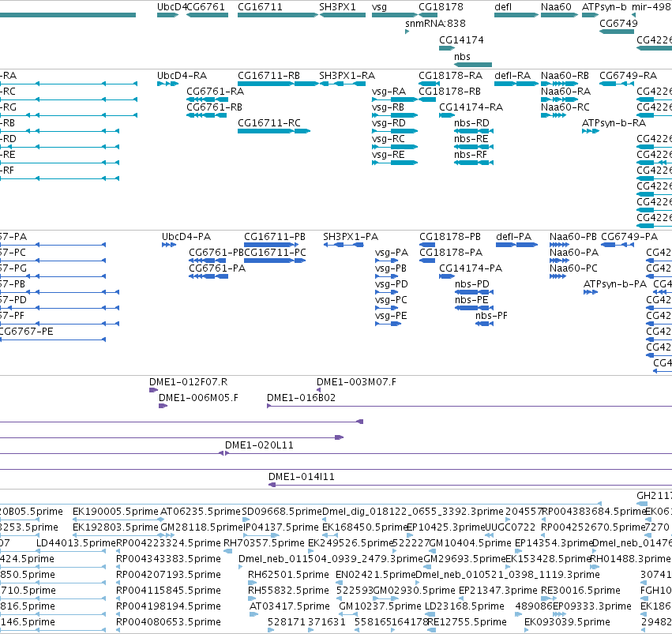The height and width of the screenshot is (634, 672).
Task: Select transcript CG14174-RA label
Action: (x=471, y=107)
